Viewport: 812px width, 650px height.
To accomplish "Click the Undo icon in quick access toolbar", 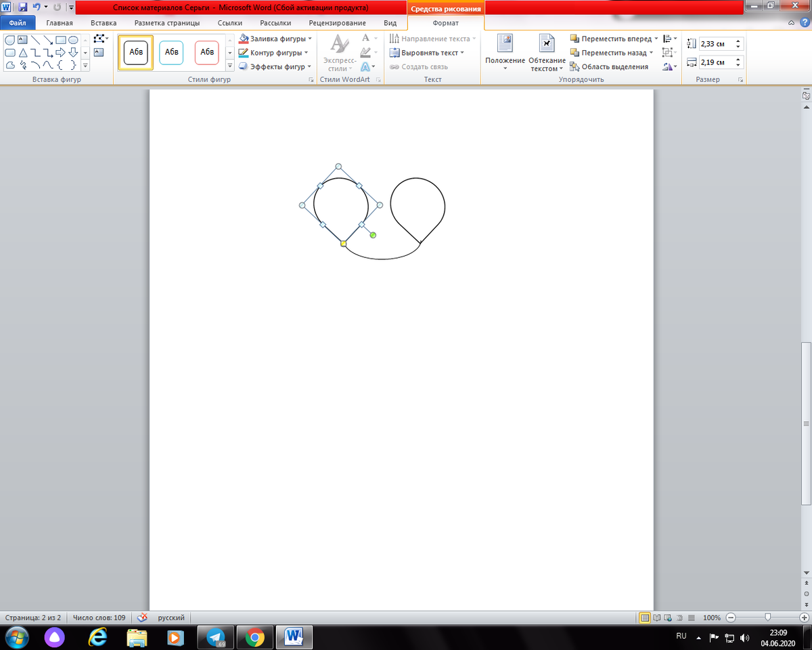I will coord(37,7).
